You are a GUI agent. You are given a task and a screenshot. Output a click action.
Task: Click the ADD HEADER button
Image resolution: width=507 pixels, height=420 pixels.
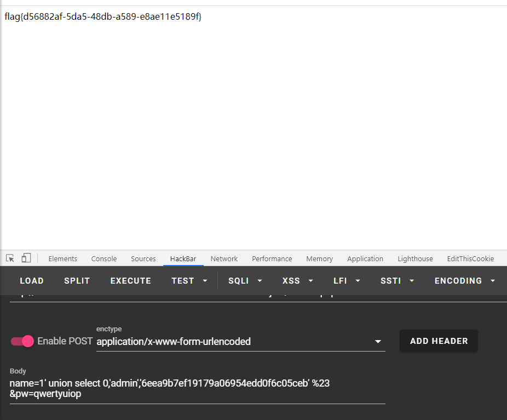coord(439,341)
